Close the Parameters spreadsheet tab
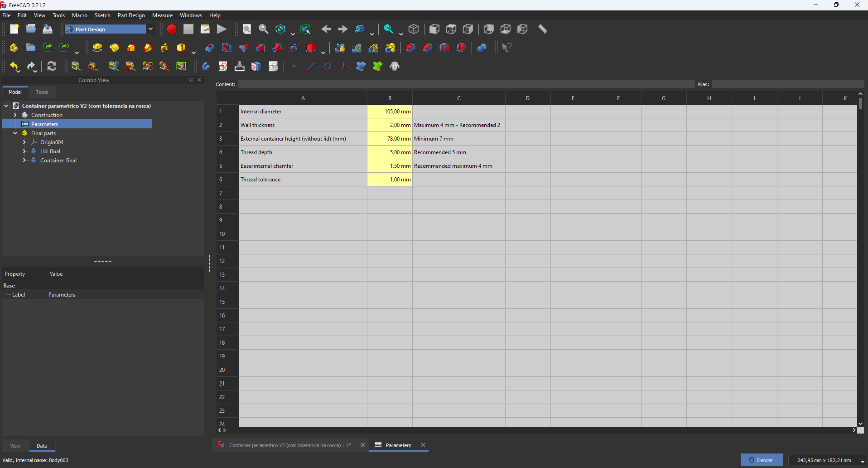Image resolution: width=868 pixels, height=468 pixels. tap(424, 445)
